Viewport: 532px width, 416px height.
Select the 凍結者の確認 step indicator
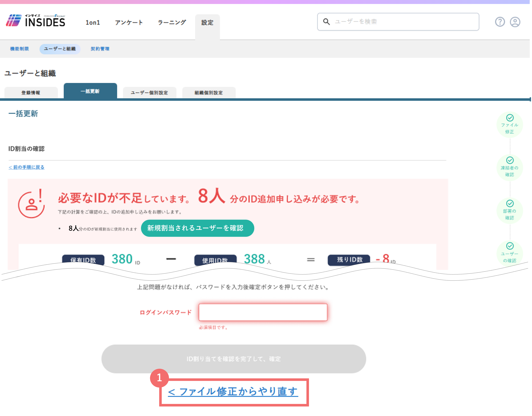coord(510,168)
